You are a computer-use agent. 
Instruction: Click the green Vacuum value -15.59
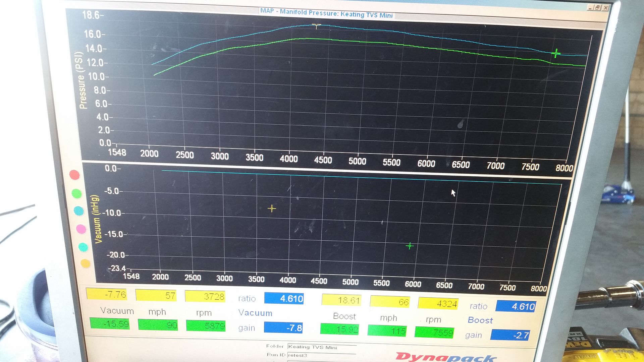pos(110,323)
